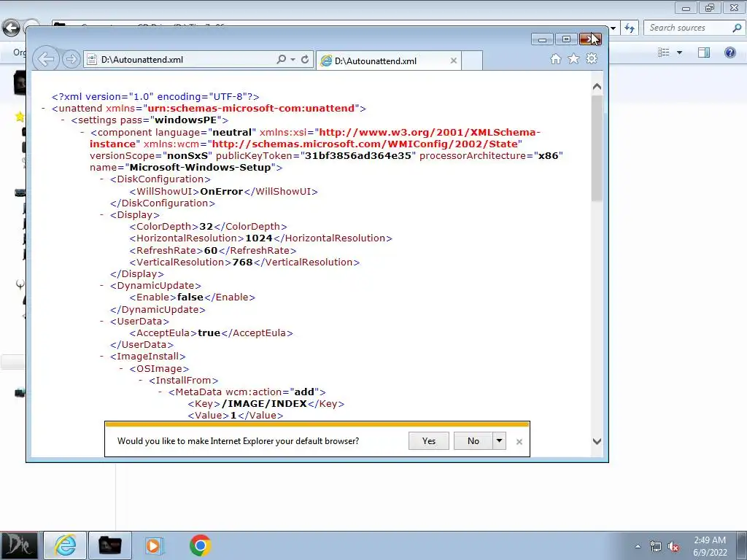Click Explorer window's back button
This screenshot has width=747, height=560.
pyautogui.click(x=11, y=28)
